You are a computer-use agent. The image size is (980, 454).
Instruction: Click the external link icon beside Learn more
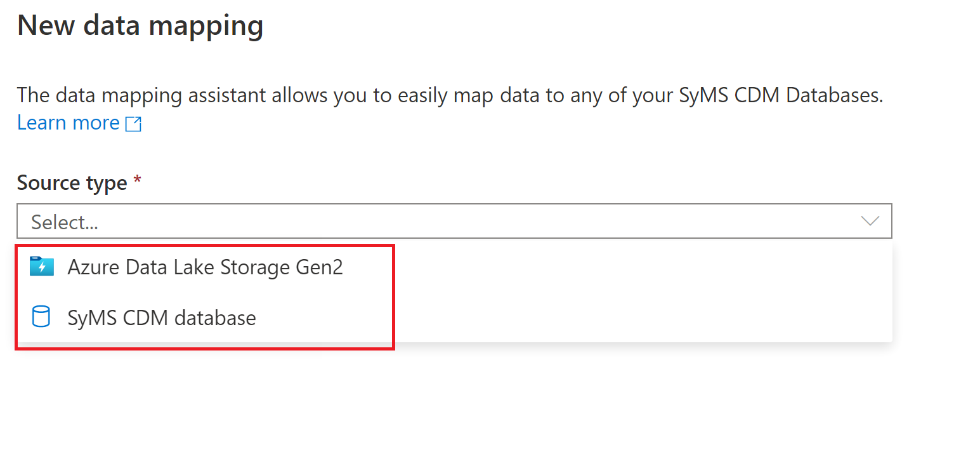tap(133, 123)
